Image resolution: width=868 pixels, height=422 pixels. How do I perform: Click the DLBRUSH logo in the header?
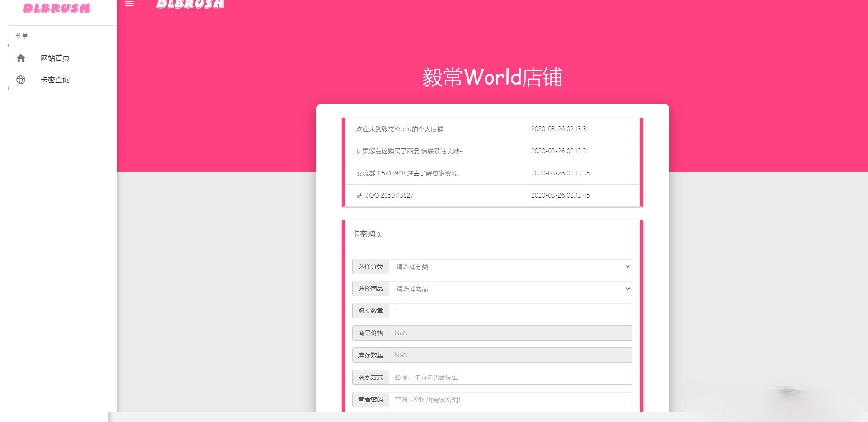pyautogui.click(x=190, y=5)
